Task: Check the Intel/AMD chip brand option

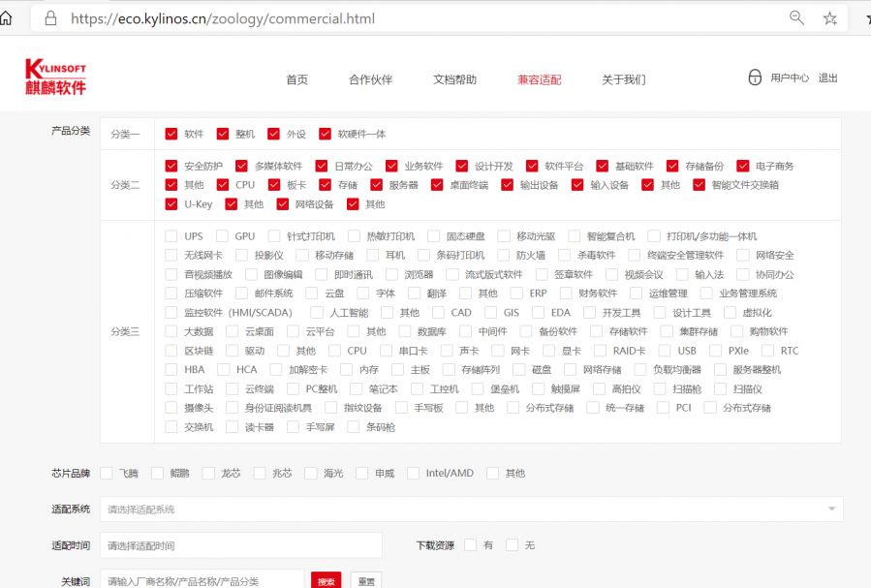Action: pos(414,473)
